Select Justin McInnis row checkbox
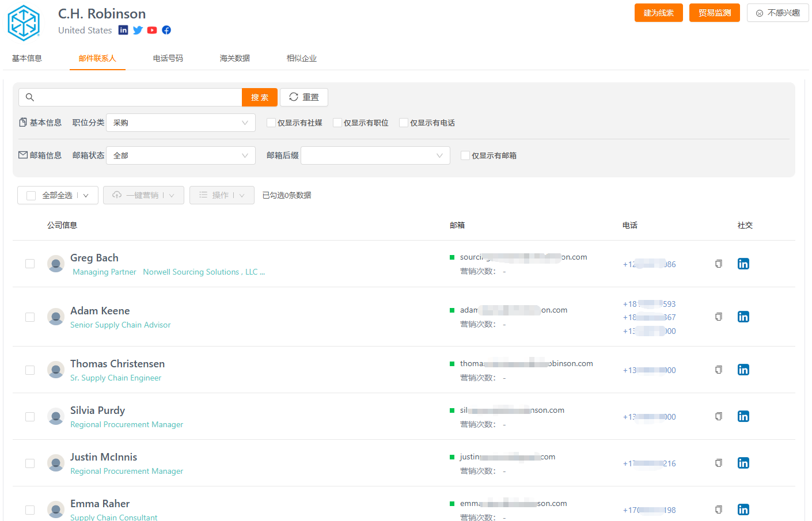 tap(30, 463)
